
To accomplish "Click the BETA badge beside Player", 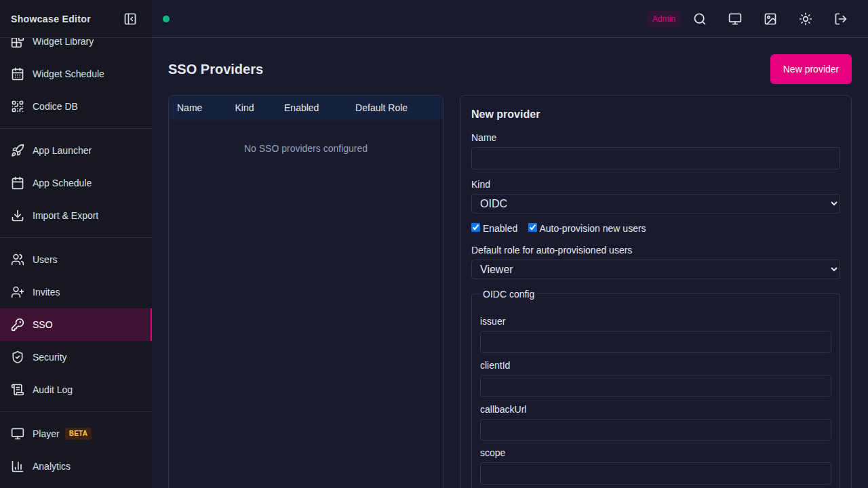I will 79,434.
